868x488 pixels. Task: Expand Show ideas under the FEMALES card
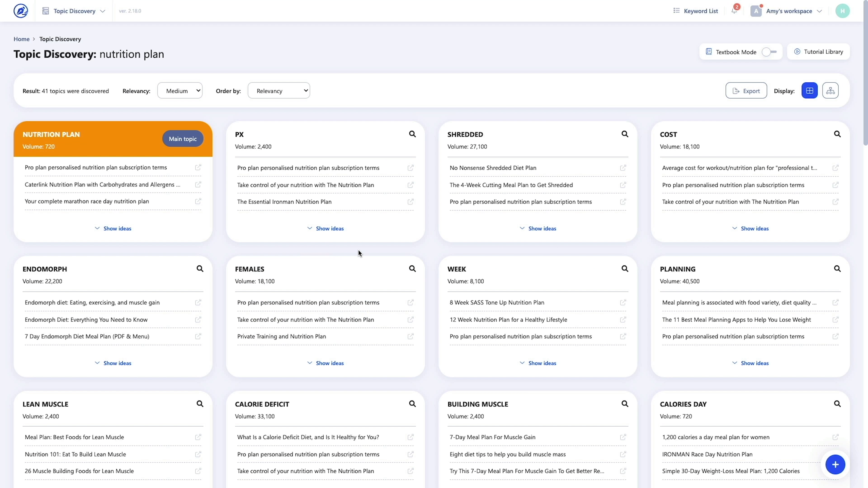325,363
